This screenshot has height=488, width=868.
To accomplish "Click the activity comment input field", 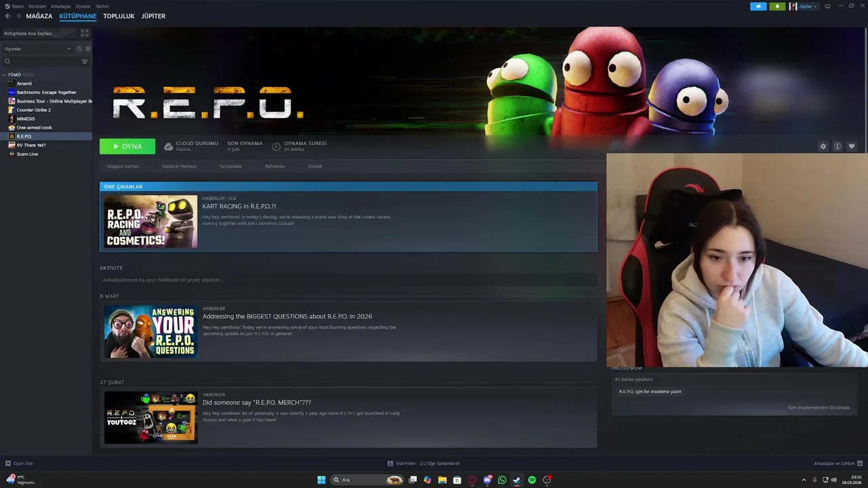I will (x=349, y=280).
